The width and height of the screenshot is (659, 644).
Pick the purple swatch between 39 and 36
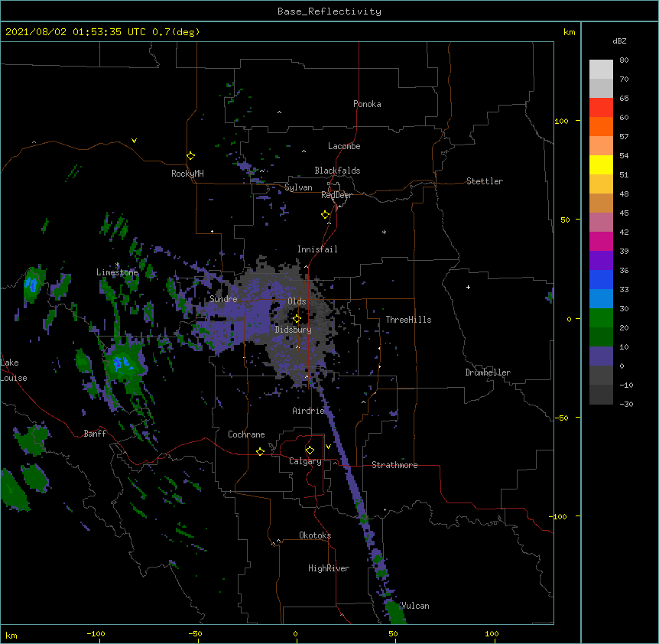pyautogui.click(x=601, y=261)
